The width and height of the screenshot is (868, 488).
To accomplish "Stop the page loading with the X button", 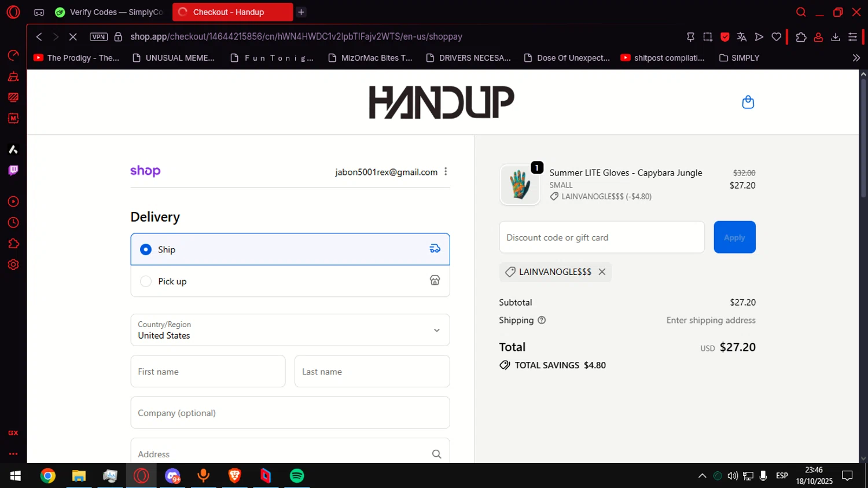I will coord(73,36).
